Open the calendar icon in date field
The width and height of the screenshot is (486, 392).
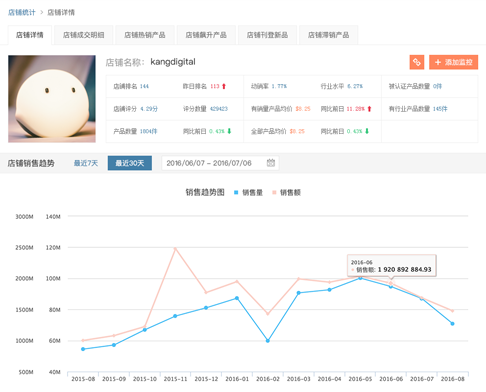click(x=271, y=163)
